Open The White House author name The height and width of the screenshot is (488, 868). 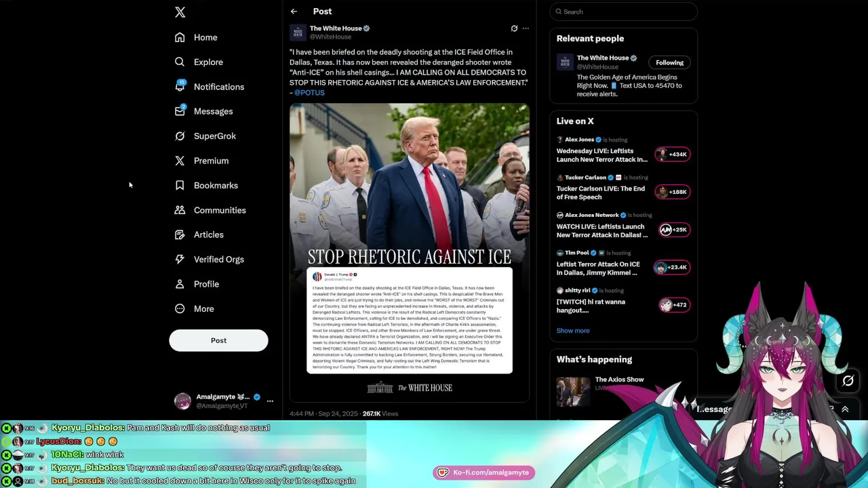click(336, 28)
